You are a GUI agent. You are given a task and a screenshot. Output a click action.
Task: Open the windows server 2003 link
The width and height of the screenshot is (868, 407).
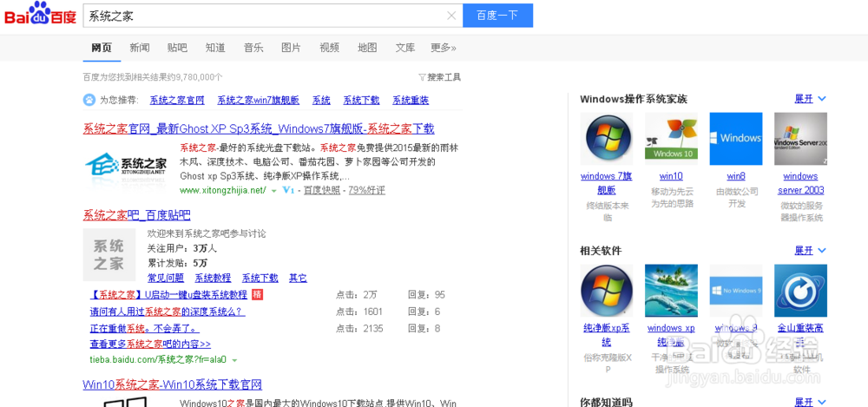(800, 183)
